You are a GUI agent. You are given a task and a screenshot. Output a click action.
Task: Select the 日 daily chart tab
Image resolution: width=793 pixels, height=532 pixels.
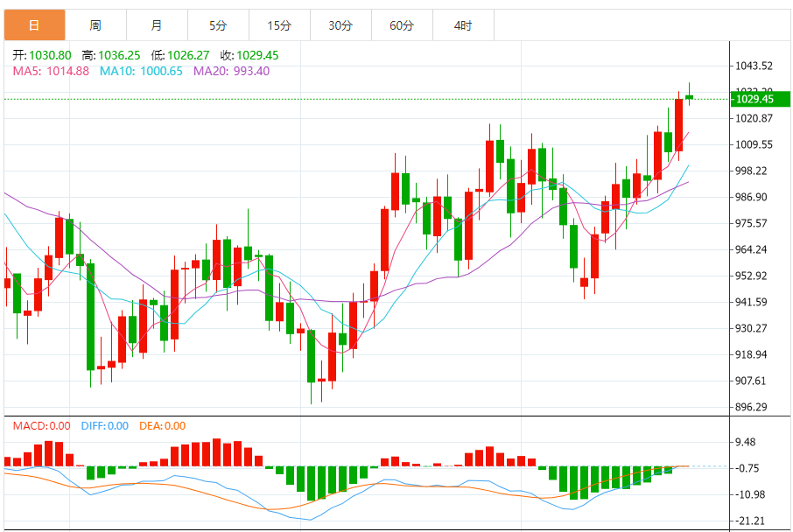pyautogui.click(x=34, y=25)
